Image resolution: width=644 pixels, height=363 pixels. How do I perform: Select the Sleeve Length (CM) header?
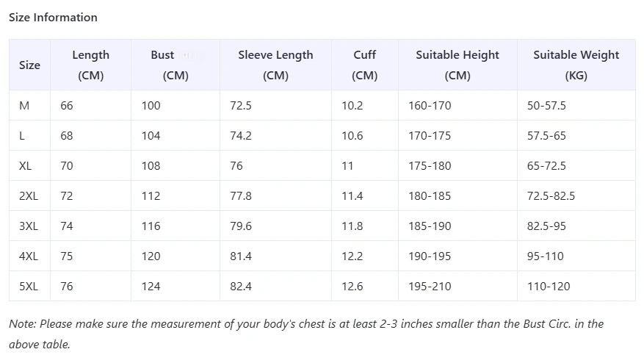click(x=275, y=65)
